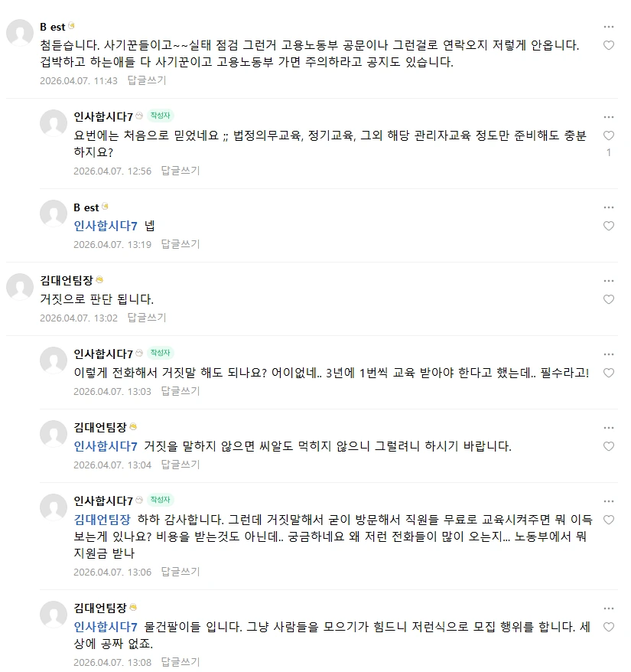Like the 물건팔이들 reply at 13:08
631x672 pixels.
click(x=608, y=627)
